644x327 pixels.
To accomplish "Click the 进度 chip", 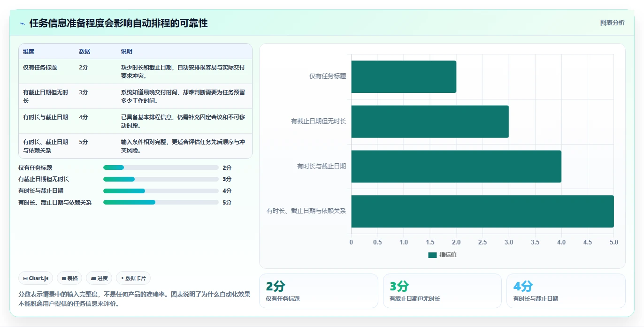I will click(x=99, y=278).
